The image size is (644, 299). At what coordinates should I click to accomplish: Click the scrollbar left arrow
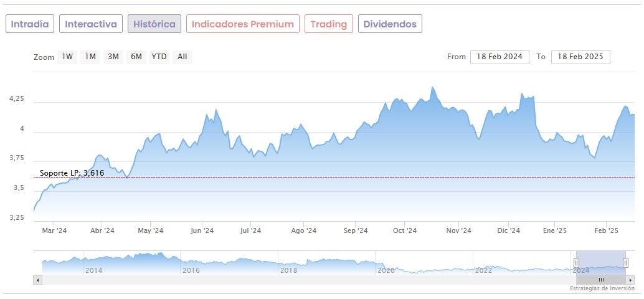click(x=38, y=280)
